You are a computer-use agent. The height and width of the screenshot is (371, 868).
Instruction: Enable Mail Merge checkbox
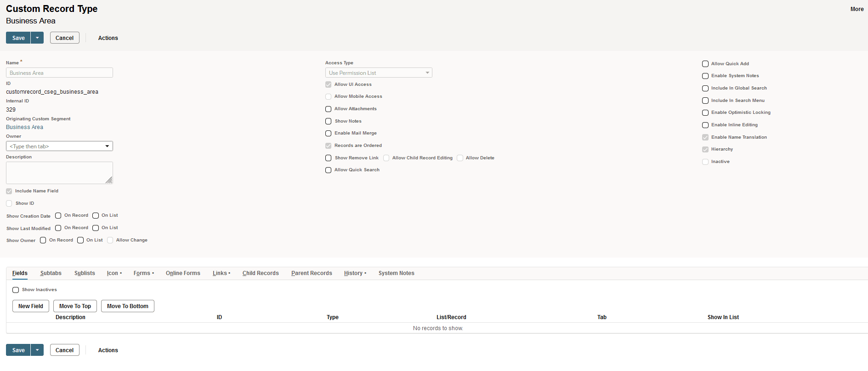(x=329, y=133)
